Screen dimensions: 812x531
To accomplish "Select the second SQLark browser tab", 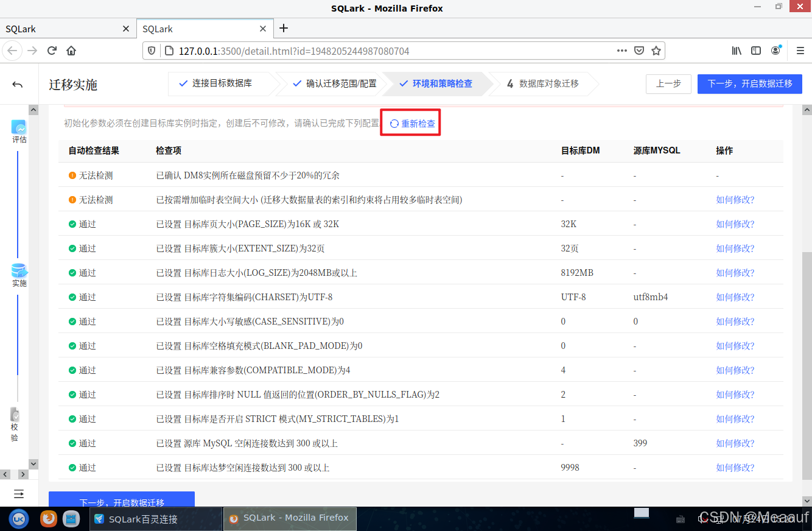I will click(x=205, y=29).
